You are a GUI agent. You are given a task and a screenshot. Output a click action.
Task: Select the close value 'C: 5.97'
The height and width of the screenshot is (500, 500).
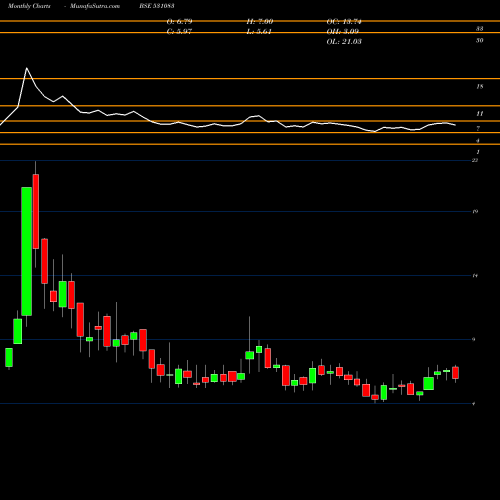click(x=179, y=32)
